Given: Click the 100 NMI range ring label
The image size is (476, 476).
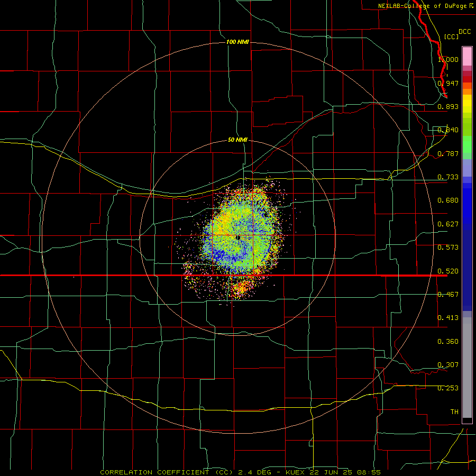Looking at the screenshot, I should tap(237, 42).
